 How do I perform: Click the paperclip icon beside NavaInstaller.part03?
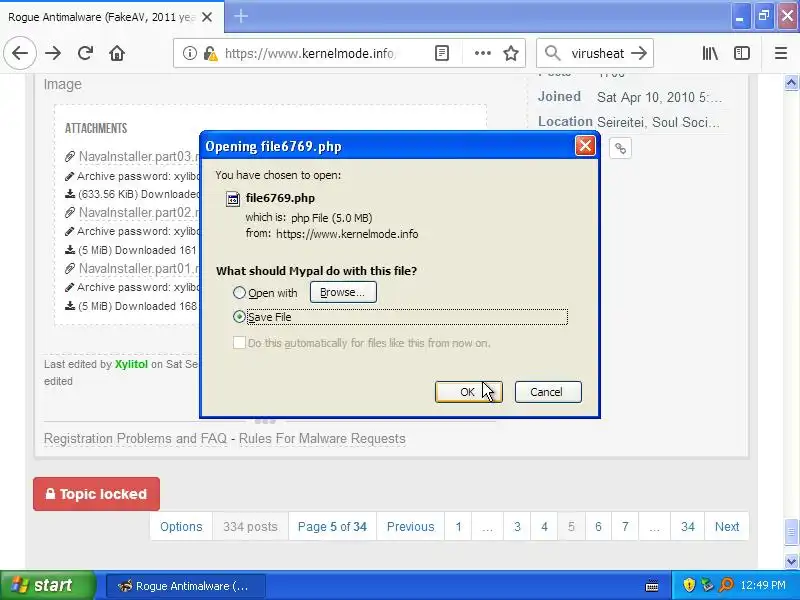pos(70,157)
